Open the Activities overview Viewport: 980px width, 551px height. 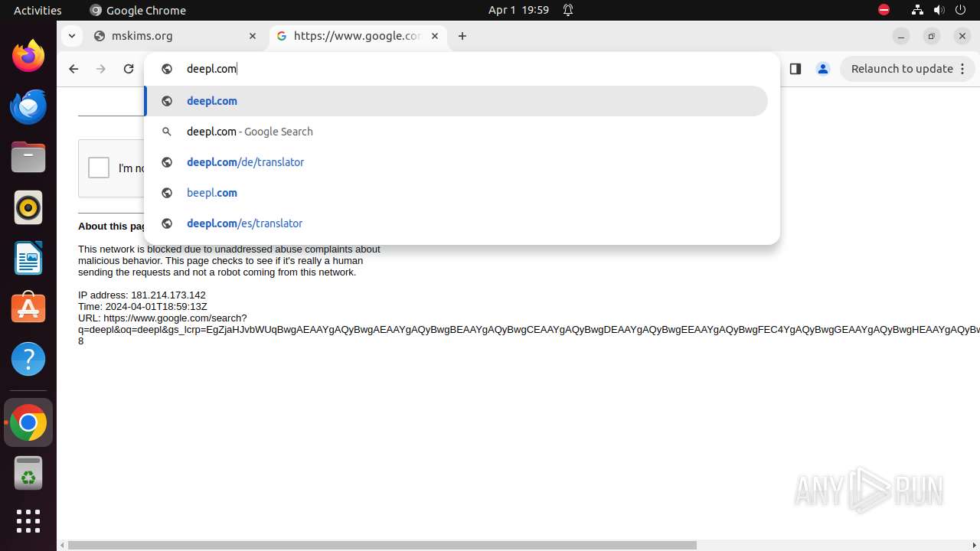pyautogui.click(x=38, y=10)
